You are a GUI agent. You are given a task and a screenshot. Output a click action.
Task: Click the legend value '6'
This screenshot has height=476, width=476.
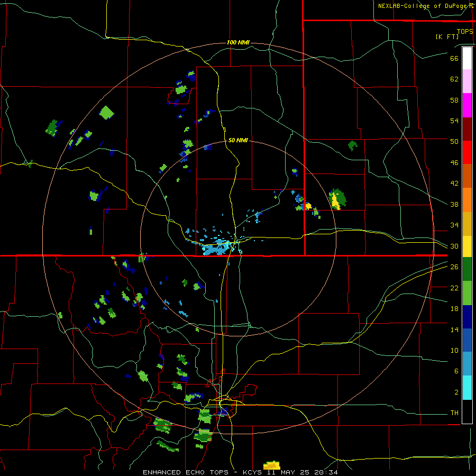(x=456, y=371)
